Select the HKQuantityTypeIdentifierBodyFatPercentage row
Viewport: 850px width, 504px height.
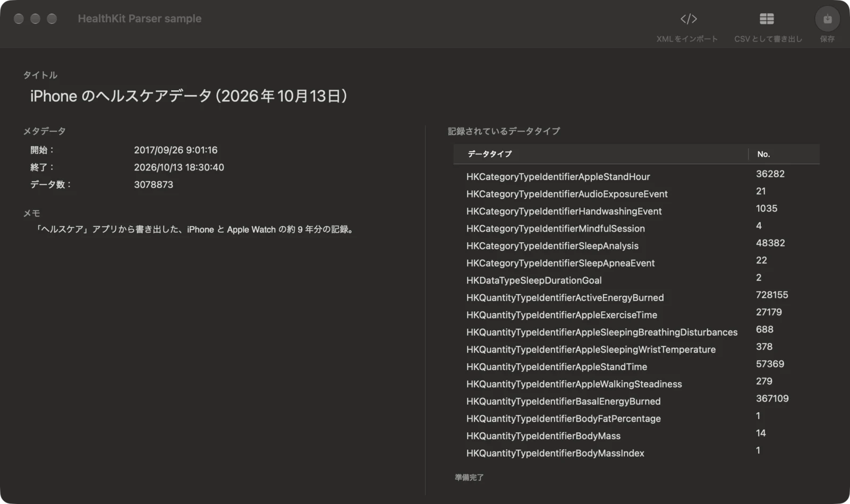(636, 418)
